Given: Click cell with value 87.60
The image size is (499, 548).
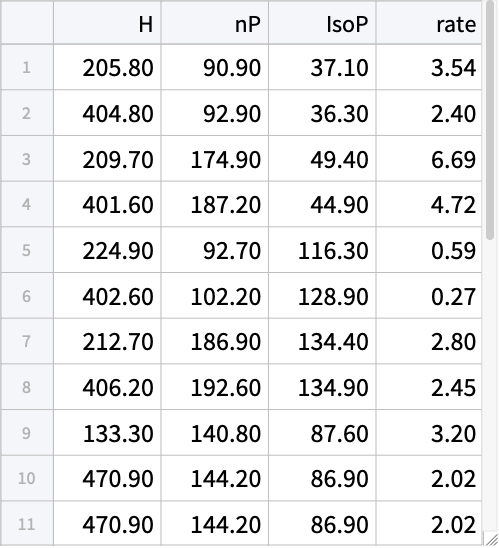Looking at the screenshot, I should point(322,433).
